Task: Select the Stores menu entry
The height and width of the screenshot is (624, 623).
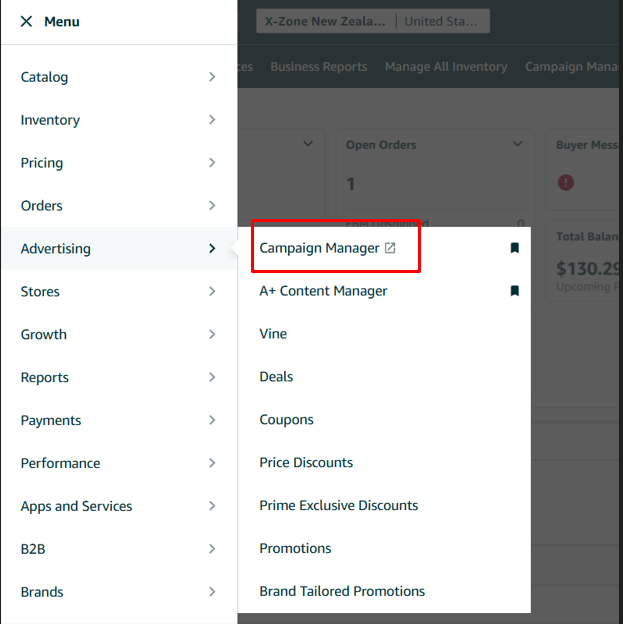Action: click(40, 292)
